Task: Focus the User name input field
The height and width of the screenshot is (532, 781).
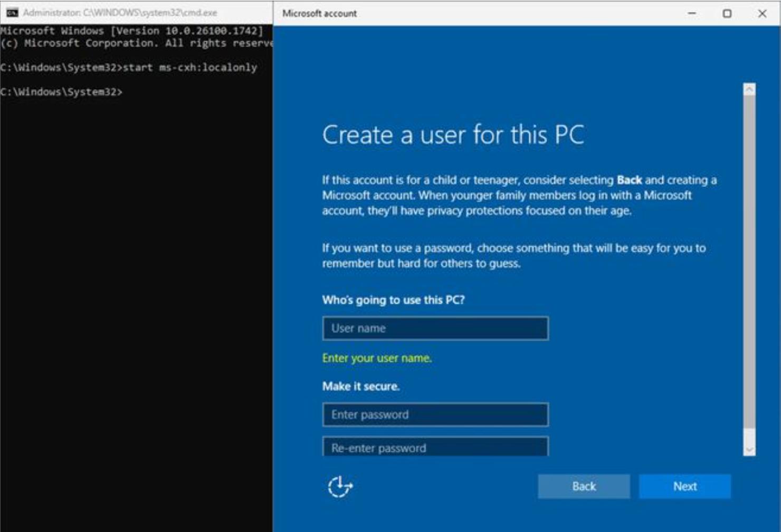Action: pos(435,328)
